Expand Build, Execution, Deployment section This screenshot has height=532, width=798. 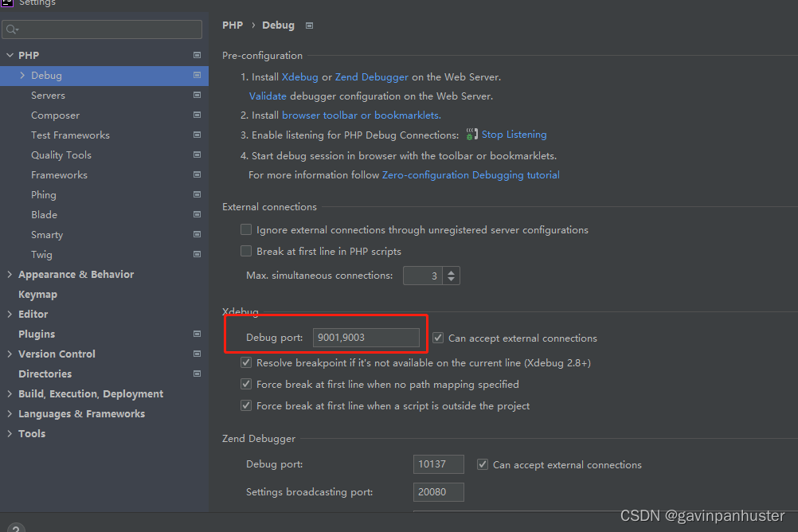point(10,393)
